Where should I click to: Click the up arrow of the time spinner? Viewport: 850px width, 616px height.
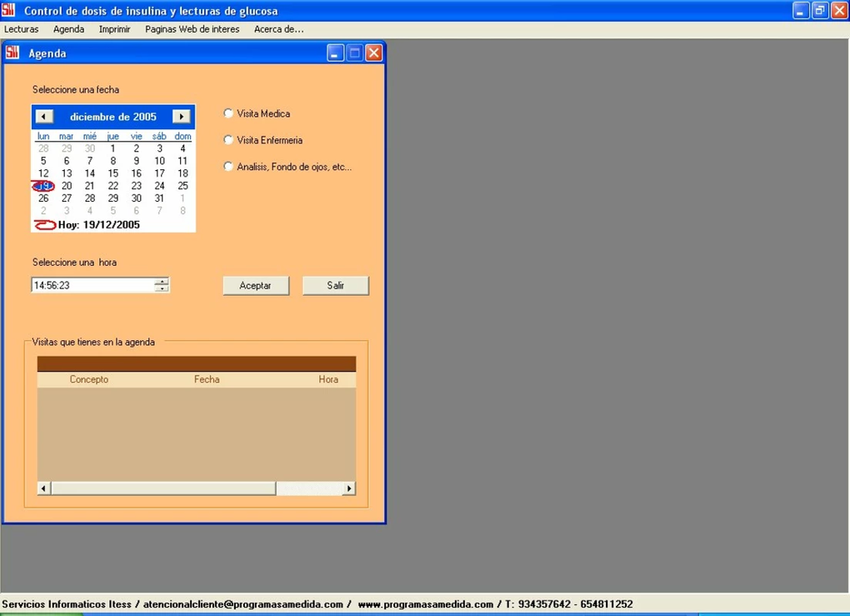tap(161, 281)
